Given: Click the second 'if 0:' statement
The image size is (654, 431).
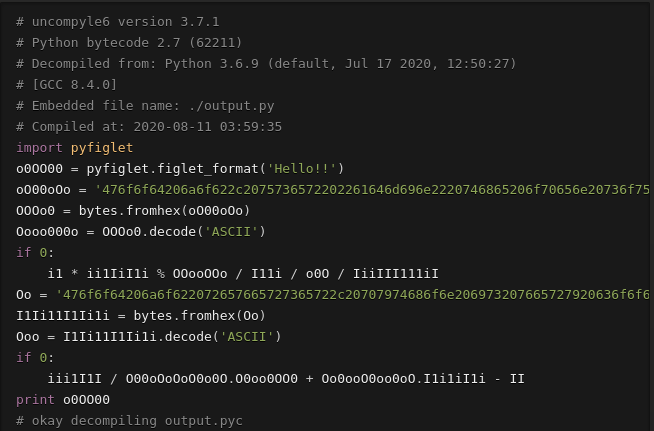Looking at the screenshot, I should click(x=35, y=358).
